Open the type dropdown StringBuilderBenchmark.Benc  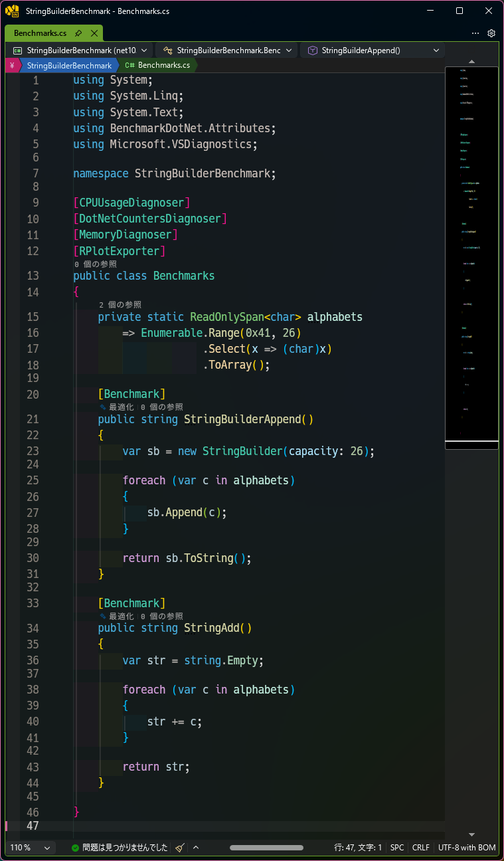coord(227,50)
